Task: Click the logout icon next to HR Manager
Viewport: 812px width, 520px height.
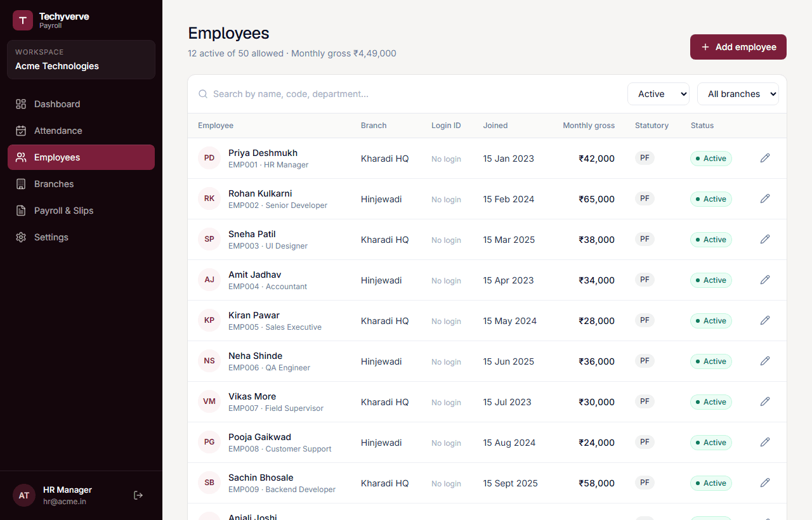Action: click(x=138, y=495)
